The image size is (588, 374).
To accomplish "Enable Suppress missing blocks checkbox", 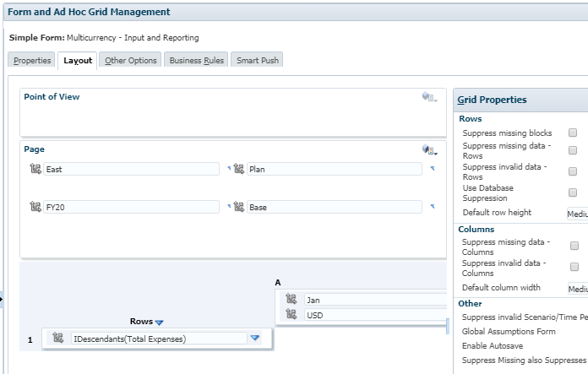I will 573,133.
